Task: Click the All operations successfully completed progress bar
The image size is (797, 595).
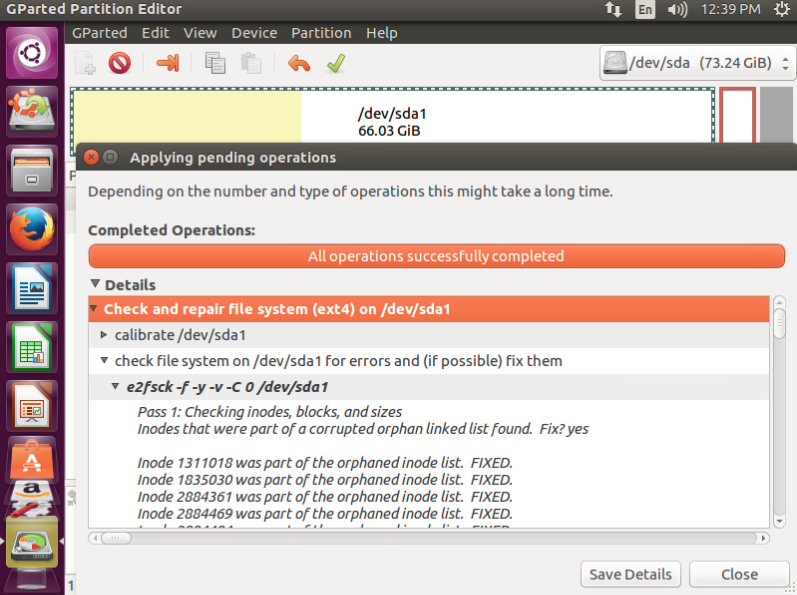Action: click(x=437, y=256)
